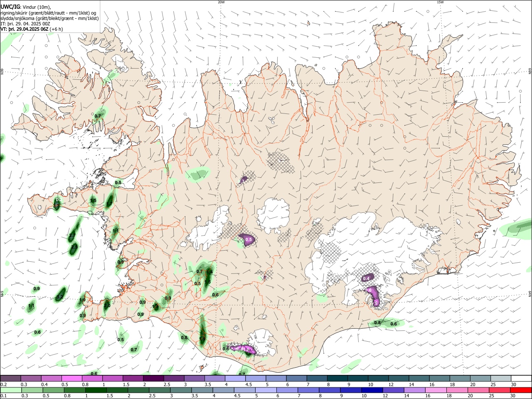Viewport: 532px width, 399px height.
Task: Click the 2.5 precipitation value below 2.7
Action: click(74, 246)
